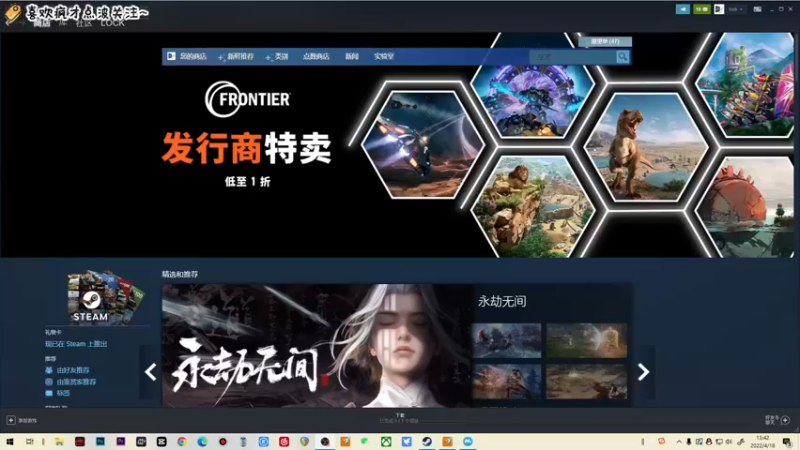Screen dimensions: 800x450
Task: Open the lion zoo game hexagon thumbnail
Action: tap(533, 206)
